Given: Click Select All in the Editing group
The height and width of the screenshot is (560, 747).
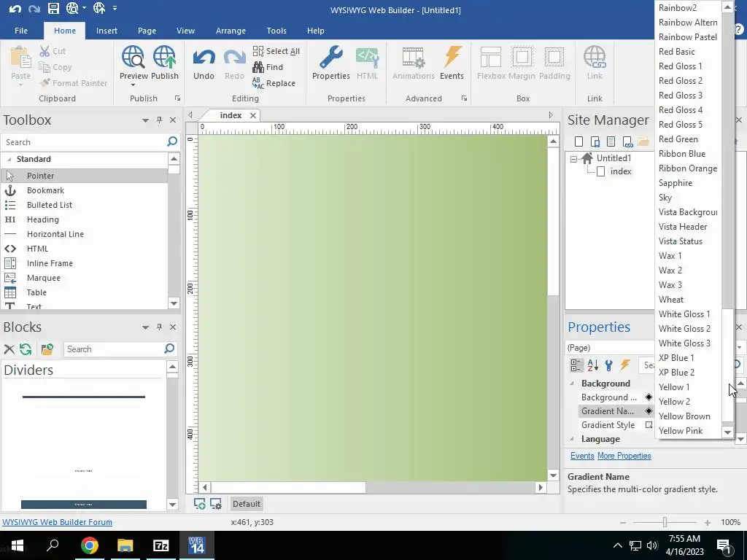Looking at the screenshot, I should 276,51.
